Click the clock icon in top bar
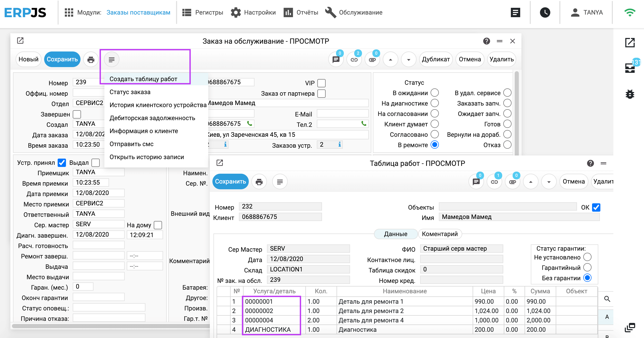This screenshot has height=338, width=644. (545, 12)
